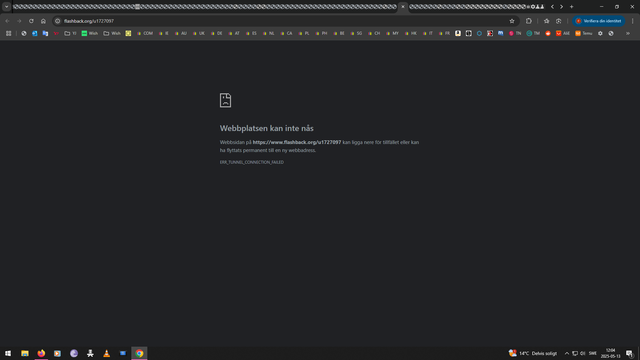This screenshot has width=640, height=360.
Task: Open a new tab with plus button
Action: tap(571, 7)
